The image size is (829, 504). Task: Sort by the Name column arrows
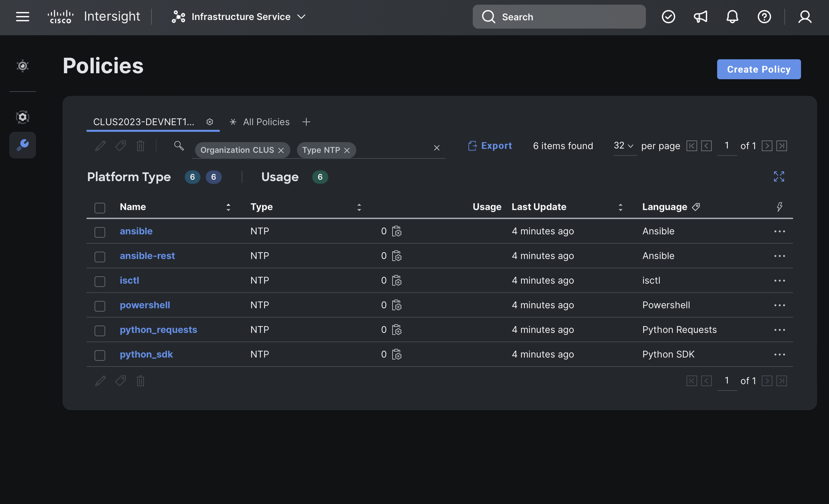228,207
